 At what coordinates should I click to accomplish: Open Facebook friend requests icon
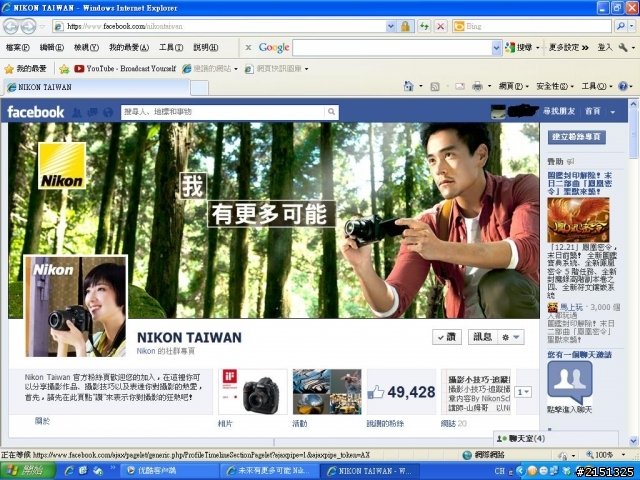pos(77,112)
